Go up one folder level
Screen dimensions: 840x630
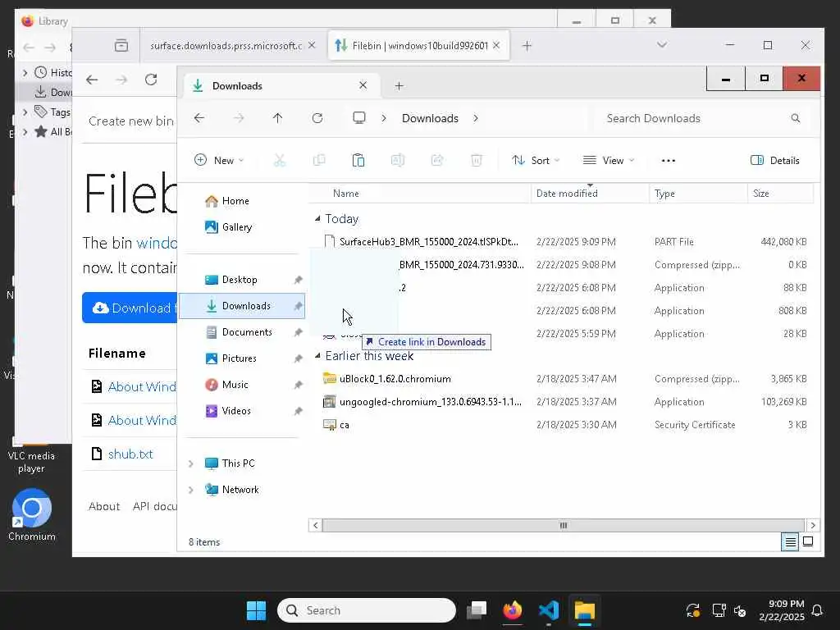[277, 118]
